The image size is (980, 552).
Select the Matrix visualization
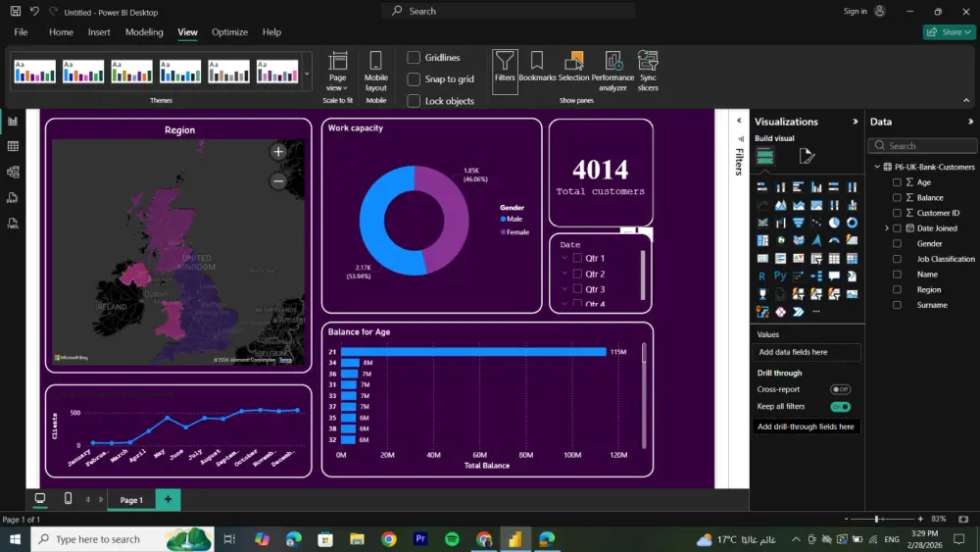point(852,258)
